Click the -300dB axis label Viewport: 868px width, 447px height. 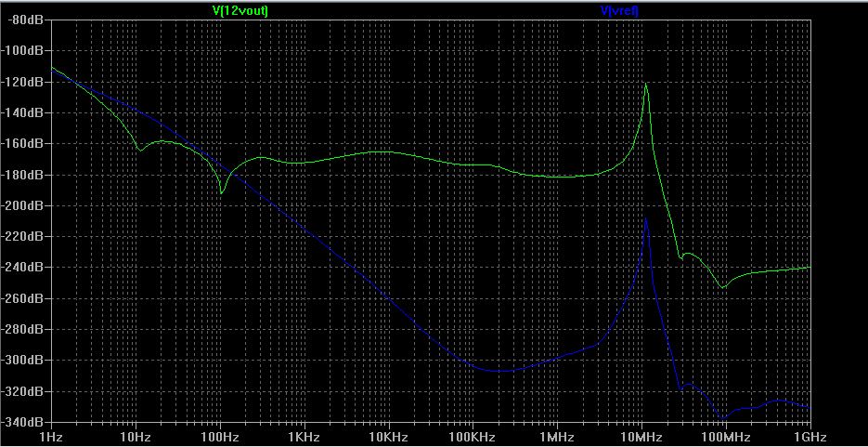22,360
